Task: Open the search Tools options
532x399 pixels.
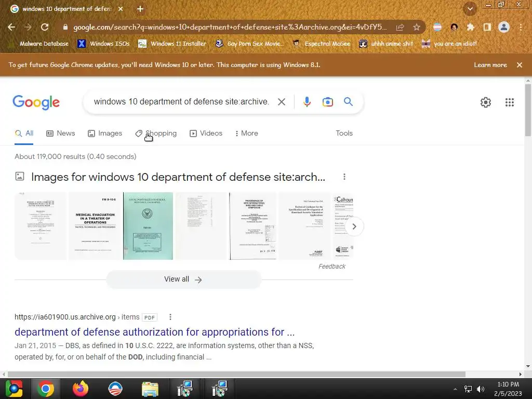Action: (x=344, y=134)
